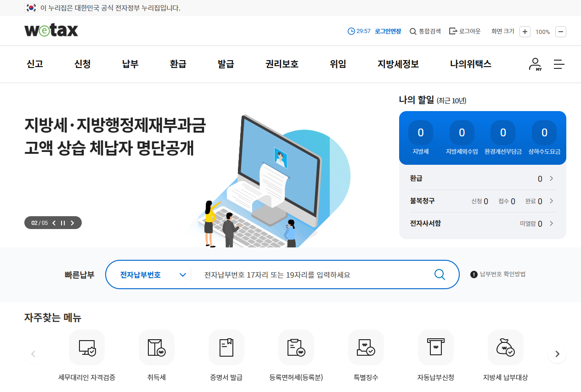The image size is (581, 392).
Task: Show next frequently used menu items
Action: [557, 354]
